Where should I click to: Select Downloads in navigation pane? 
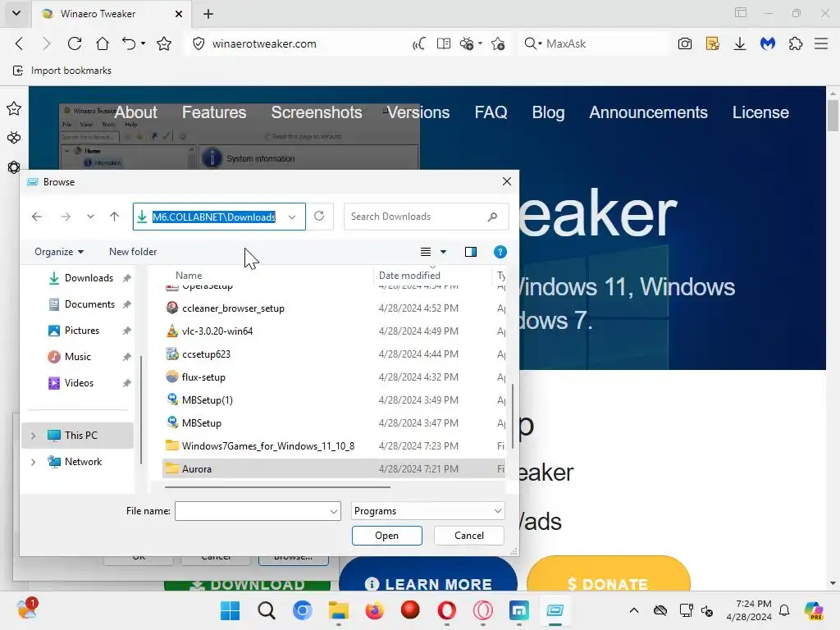[89, 278]
